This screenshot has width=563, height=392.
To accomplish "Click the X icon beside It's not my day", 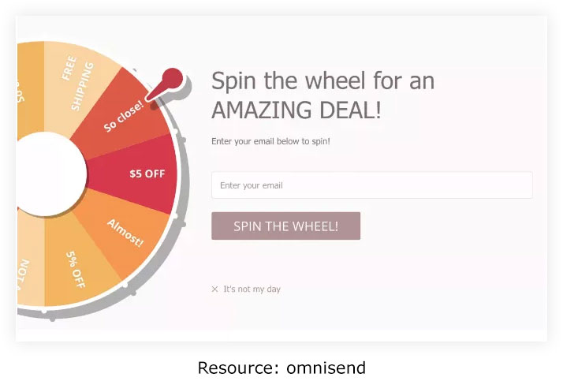I will coord(214,289).
